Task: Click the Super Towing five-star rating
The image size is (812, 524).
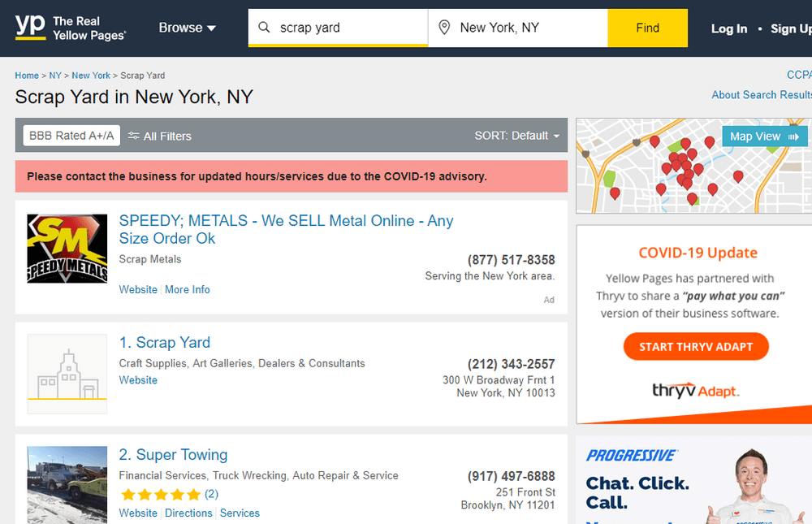Action: [x=161, y=495]
